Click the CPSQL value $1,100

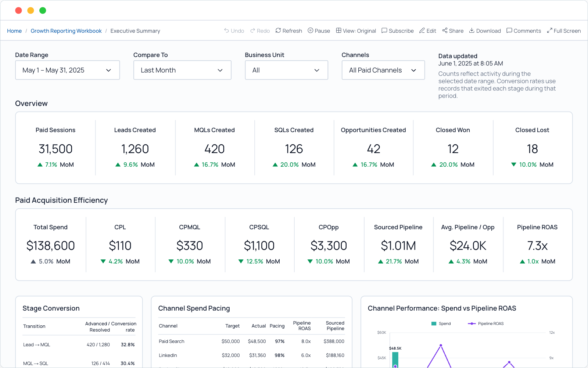tap(259, 246)
